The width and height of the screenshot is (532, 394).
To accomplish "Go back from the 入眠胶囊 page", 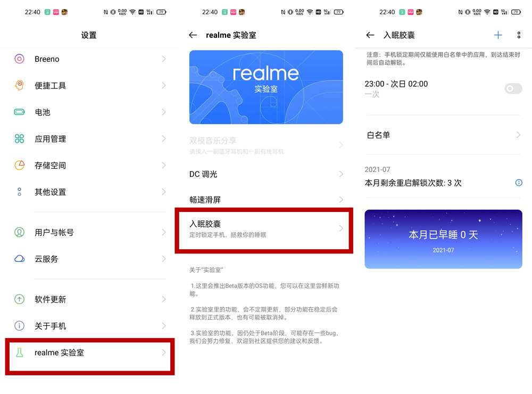I will (x=370, y=35).
